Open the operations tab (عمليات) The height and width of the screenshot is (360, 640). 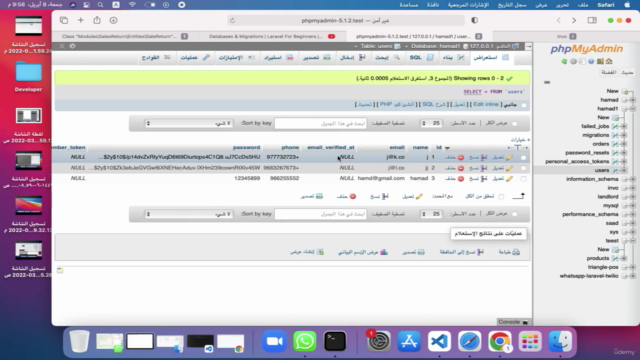195,58
